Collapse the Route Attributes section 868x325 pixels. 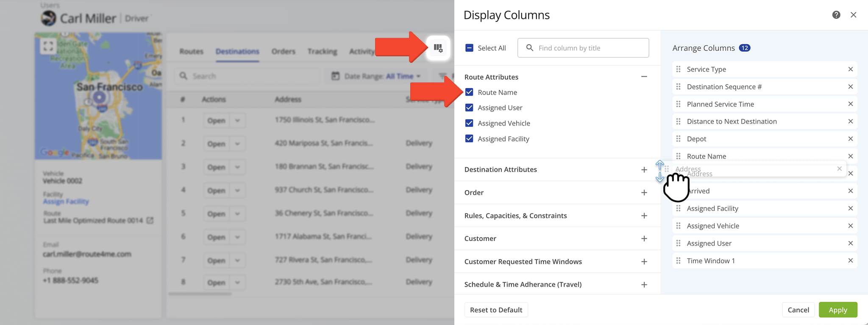pos(644,77)
